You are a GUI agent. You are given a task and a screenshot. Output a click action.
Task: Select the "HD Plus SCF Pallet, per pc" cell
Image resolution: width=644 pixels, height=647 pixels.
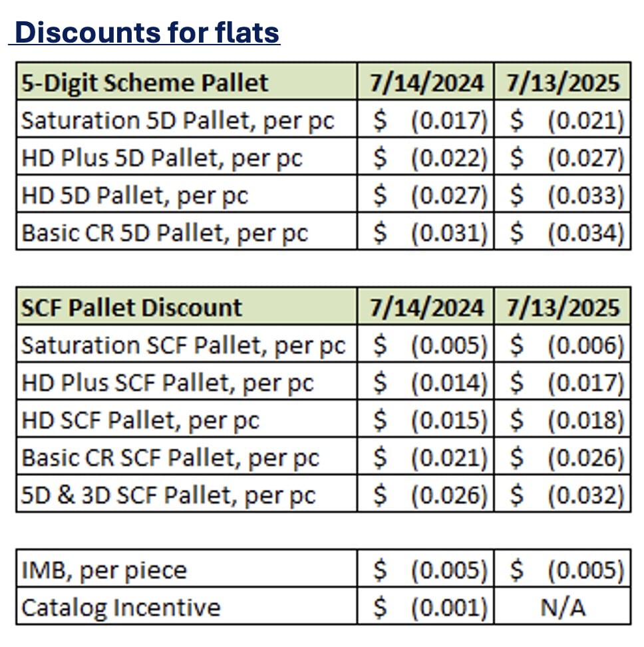click(x=167, y=382)
